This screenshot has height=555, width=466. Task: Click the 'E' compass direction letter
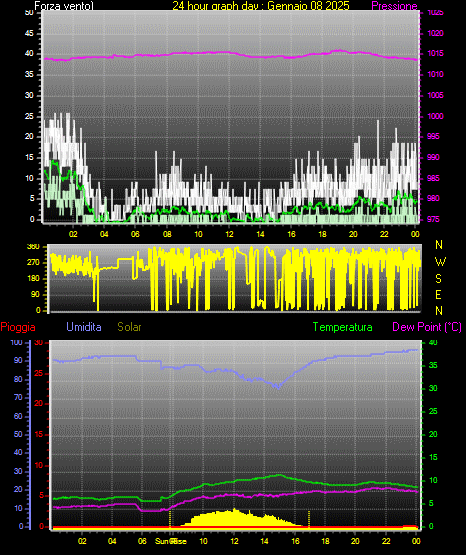click(438, 294)
